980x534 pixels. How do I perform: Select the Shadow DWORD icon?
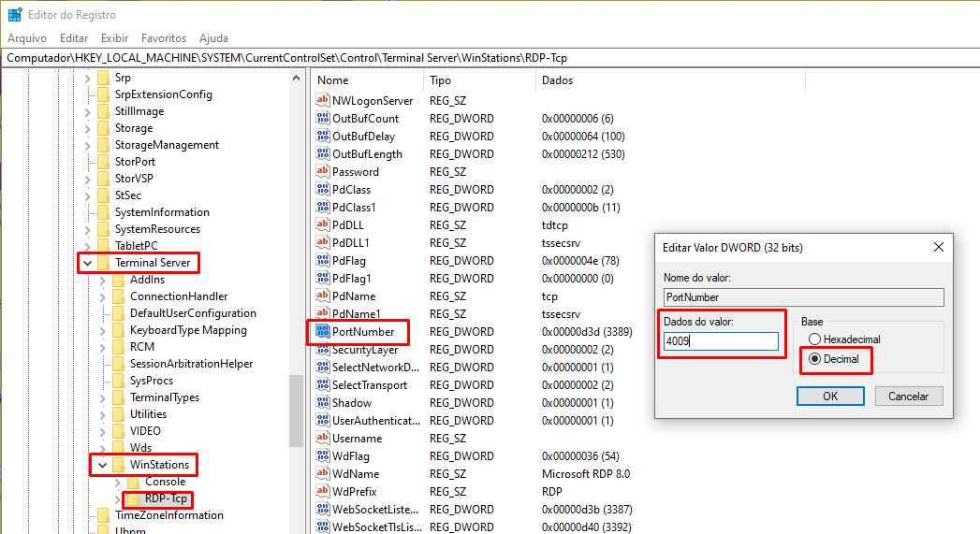click(323, 402)
